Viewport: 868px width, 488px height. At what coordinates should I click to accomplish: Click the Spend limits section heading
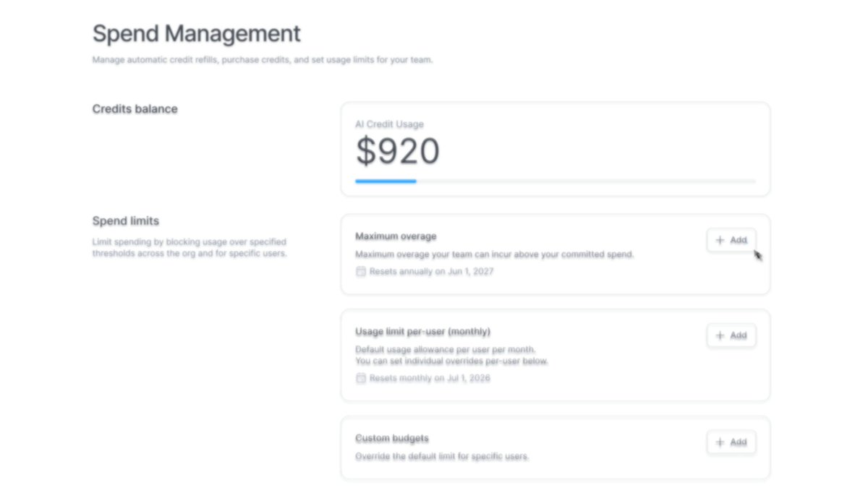[125, 221]
